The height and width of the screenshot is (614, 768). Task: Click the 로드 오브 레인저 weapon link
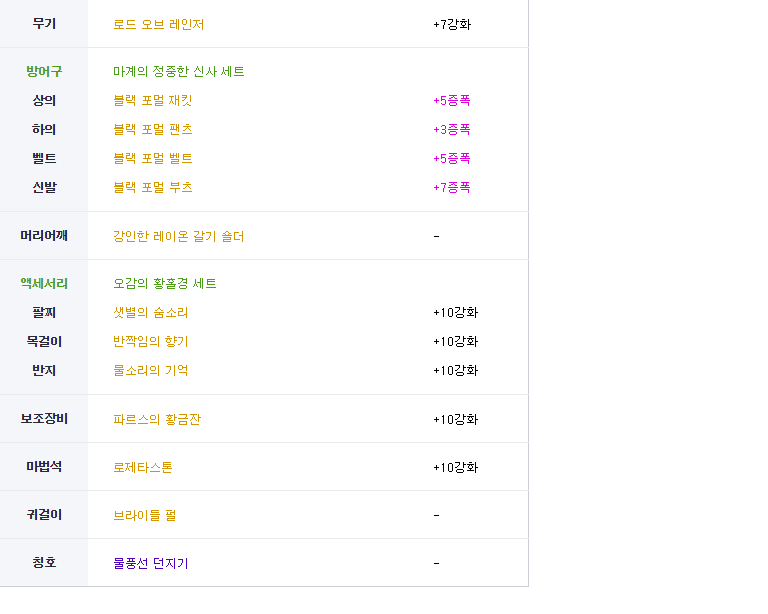tap(159, 24)
